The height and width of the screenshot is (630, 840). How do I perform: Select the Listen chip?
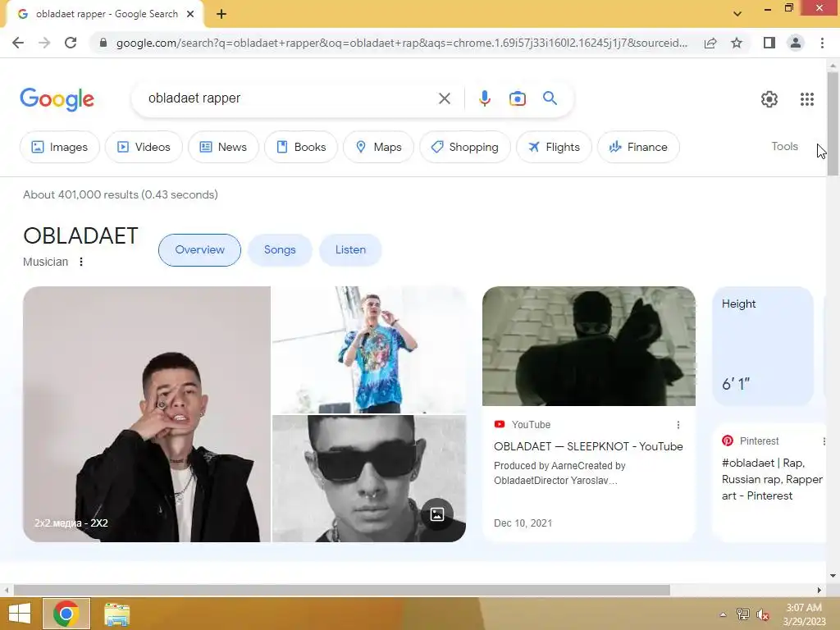pyautogui.click(x=350, y=249)
